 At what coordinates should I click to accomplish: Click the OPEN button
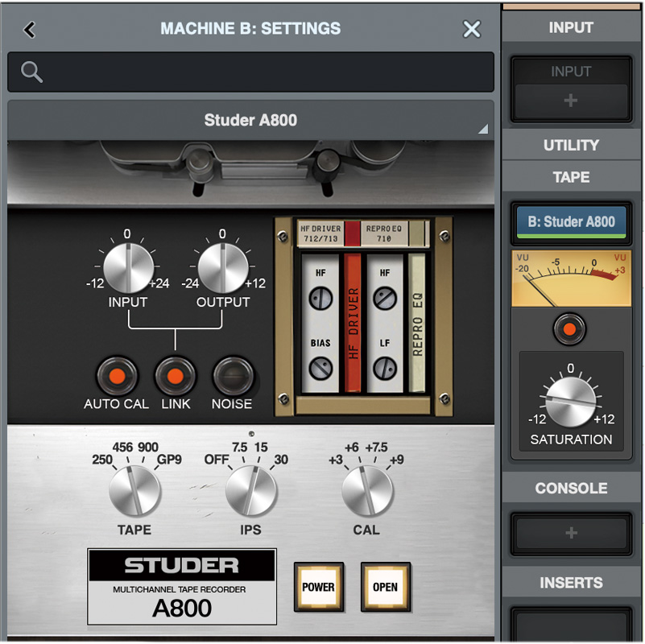pos(386,587)
